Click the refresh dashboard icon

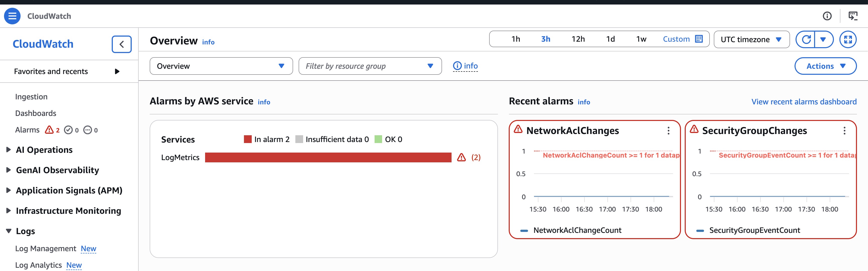coord(806,39)
